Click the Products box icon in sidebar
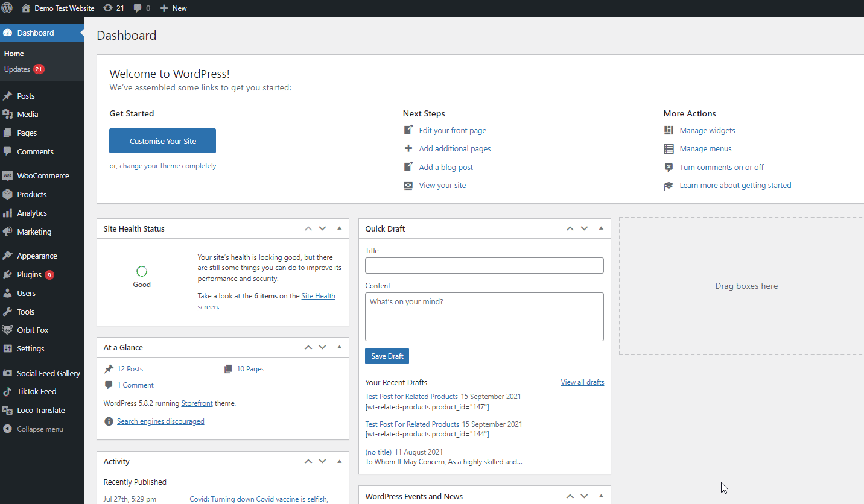Screen dimensions: 864x504 (x=7, y=194)
